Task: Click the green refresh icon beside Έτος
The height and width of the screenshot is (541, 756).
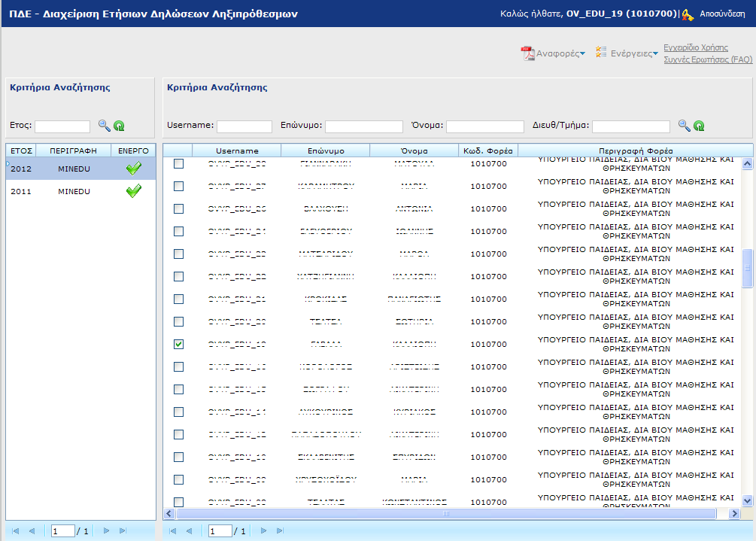Action: pyautogui.click(x=119, y=126)
